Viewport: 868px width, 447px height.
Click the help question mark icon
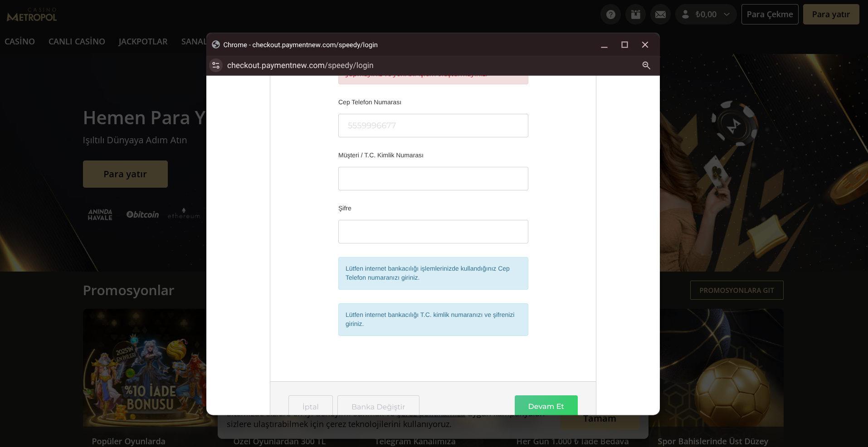[x=610, y=15]
